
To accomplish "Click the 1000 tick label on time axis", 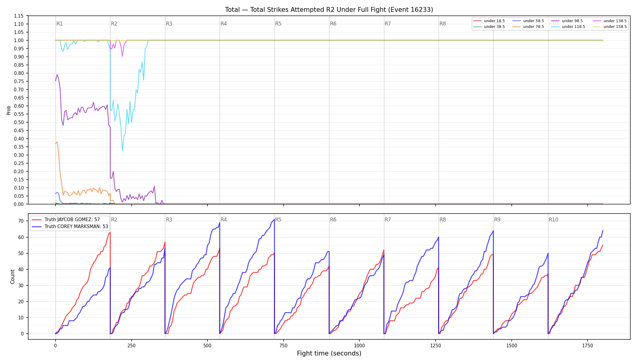I will coord(359,345).
